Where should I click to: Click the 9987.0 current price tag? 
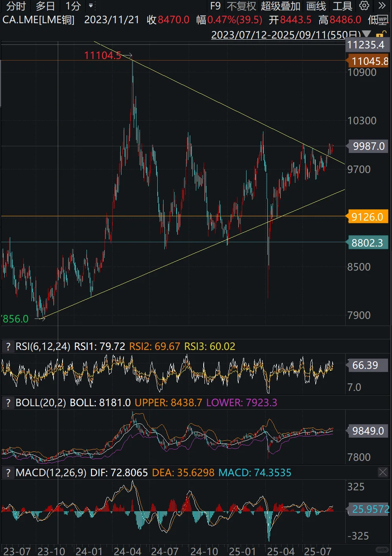368,146
